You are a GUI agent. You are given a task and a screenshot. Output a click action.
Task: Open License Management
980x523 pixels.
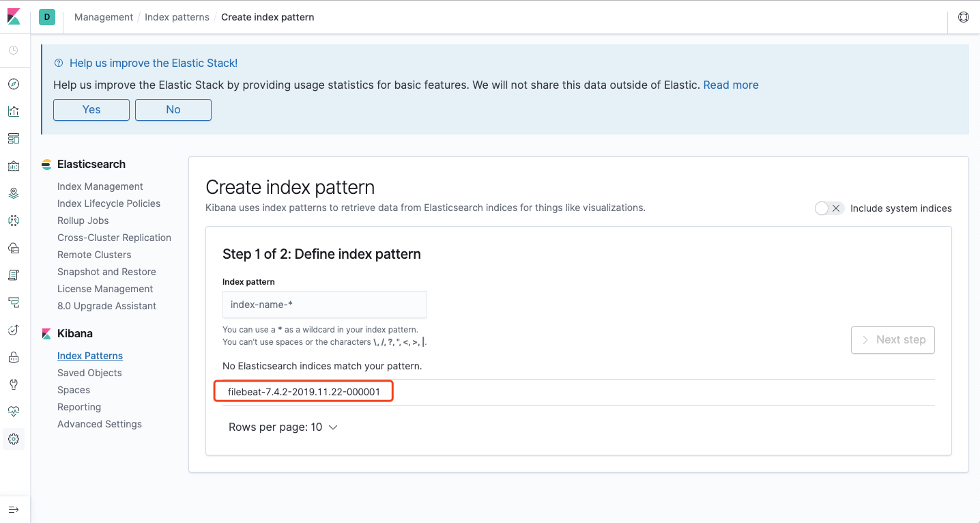(x=105, y=289)
